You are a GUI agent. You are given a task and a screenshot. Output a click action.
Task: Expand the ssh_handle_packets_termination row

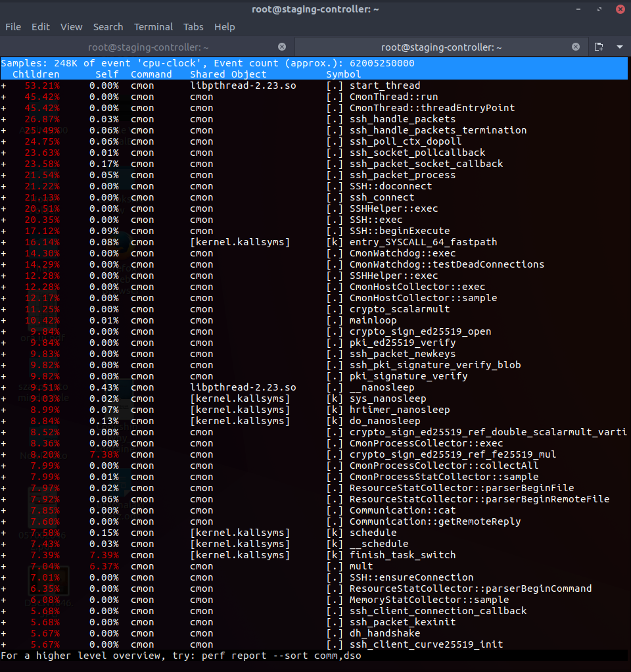pos(3,130)
